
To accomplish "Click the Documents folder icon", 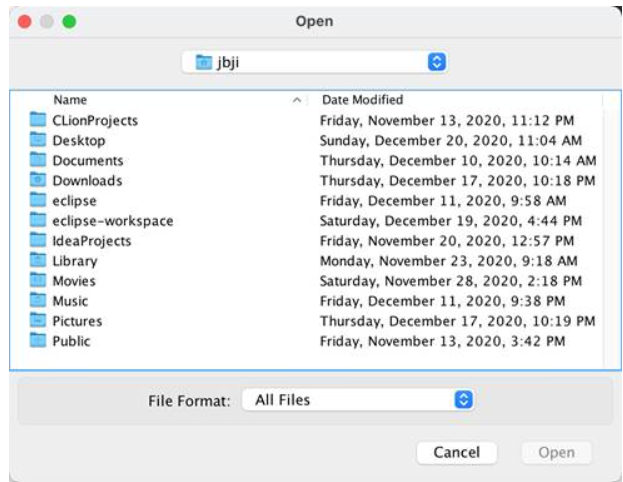I will click(38, 160).
